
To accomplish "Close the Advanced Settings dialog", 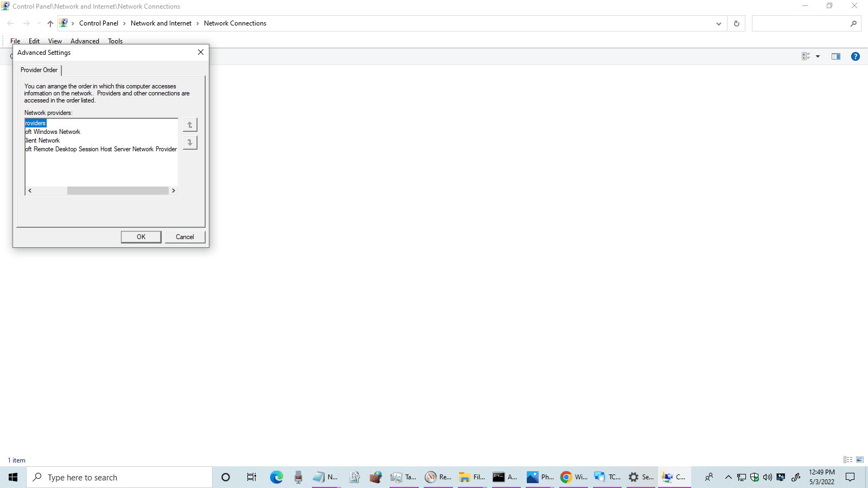I will coord(201,52).
